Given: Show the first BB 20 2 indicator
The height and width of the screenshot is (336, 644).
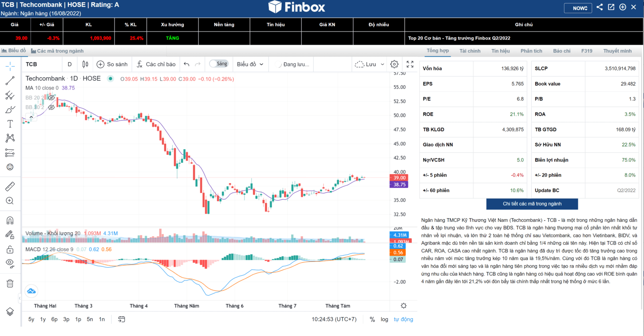Looking at the screenshot, I should (51, 98).
